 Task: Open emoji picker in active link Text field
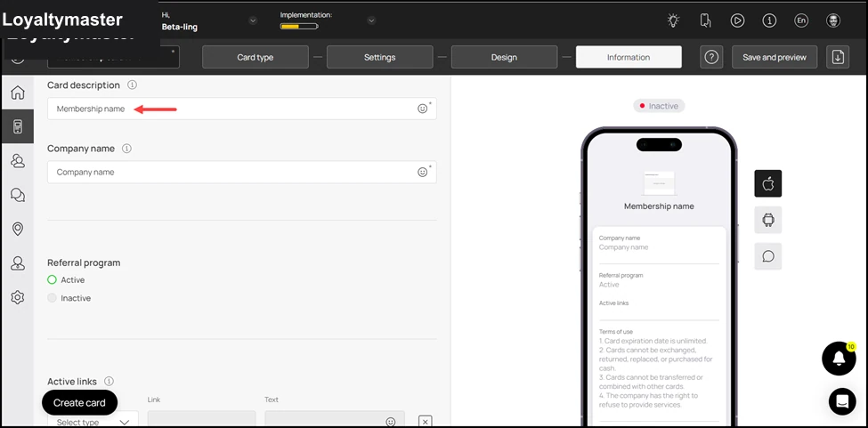pyautogui.click(x=391, y=422)
